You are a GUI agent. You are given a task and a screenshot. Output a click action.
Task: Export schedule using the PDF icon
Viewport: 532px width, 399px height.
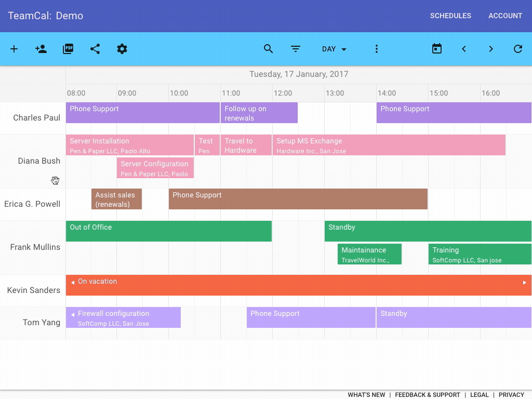[x=68, y=49]
